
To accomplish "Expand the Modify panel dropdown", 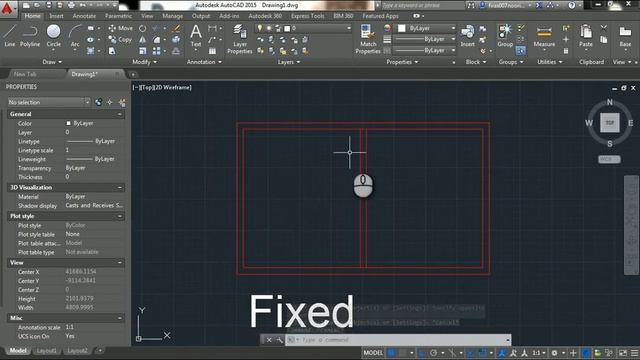I will pyautogui.click(x=144, y=62).
